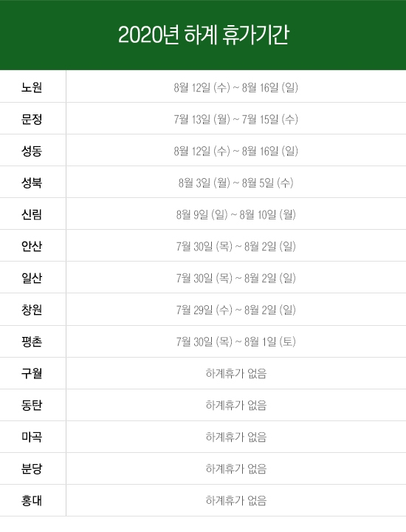Click the 7월 30일 (목) ~ 8월 1일 (토) date range
This screenshot has height=532, width=406.
pos(236,341)
